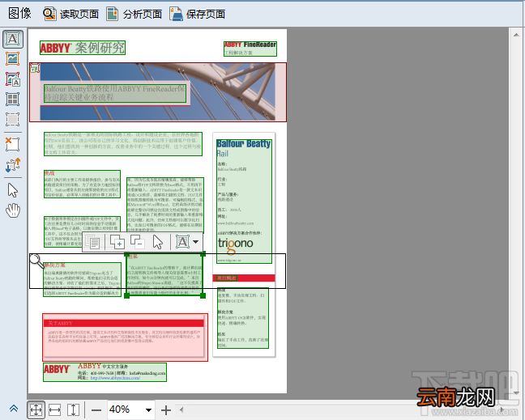This screenshot has width=525, height=420.
Task: Click the 读取页面 (read page) button
Action: [x=70, y=14]
